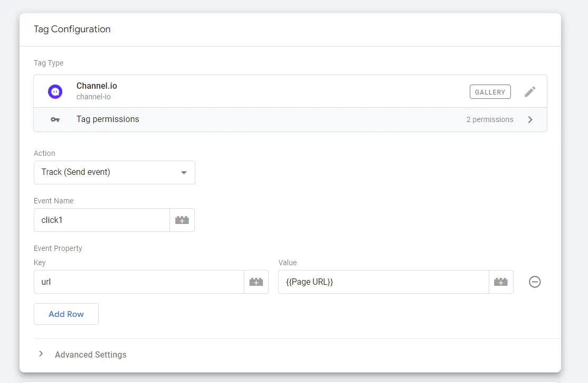
Task: Focus the Event Name field containing click1
Action: [101, 220]
